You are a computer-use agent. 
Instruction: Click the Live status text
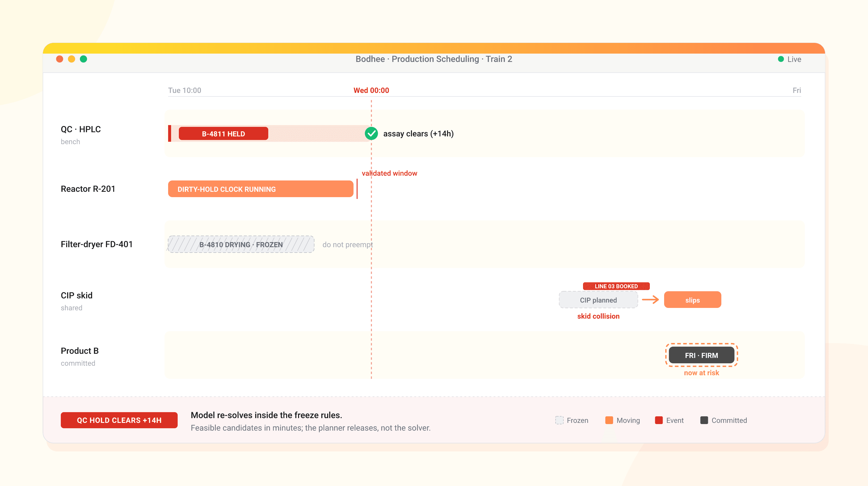pyautogui.click(x=794, y=60)
